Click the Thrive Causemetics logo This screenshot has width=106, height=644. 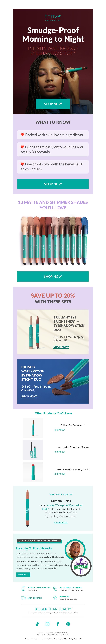[x=53, y=17]
